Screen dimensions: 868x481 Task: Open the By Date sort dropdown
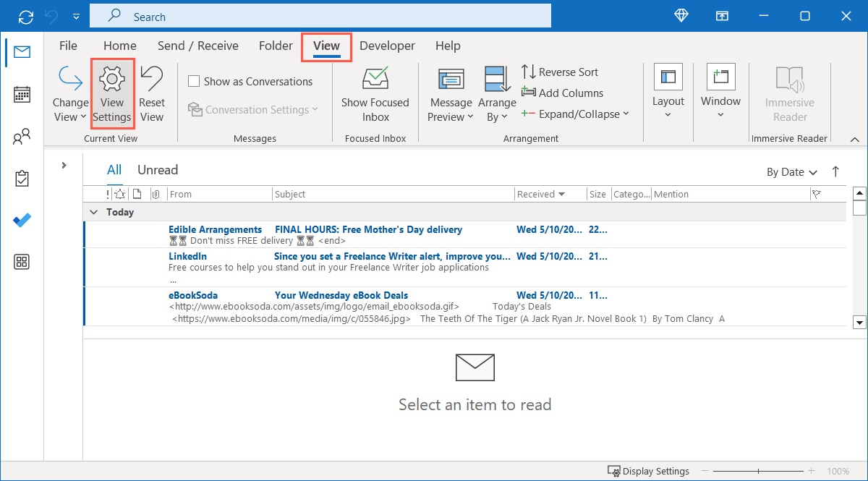tap(791, 171)
